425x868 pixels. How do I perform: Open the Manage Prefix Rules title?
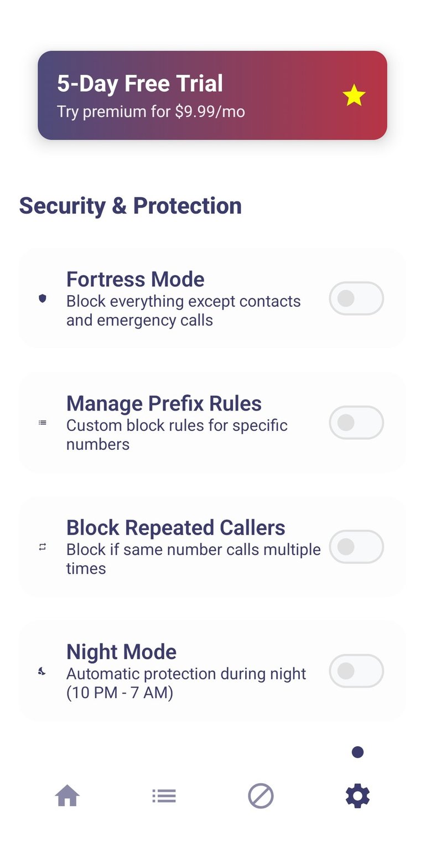pyautogui.click(x=164, y=403)
